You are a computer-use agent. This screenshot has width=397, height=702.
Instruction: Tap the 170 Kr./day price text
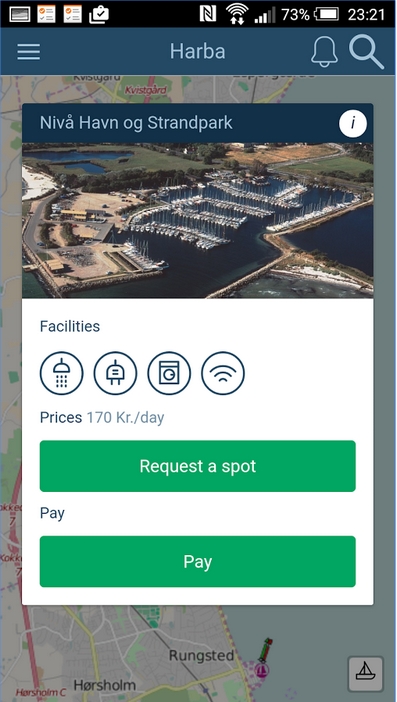point(125,418)
